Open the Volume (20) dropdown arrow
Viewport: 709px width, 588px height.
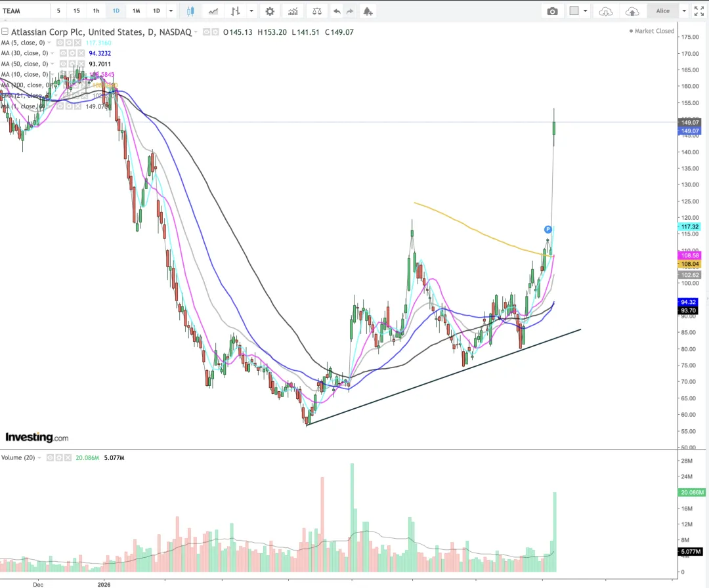39,458
